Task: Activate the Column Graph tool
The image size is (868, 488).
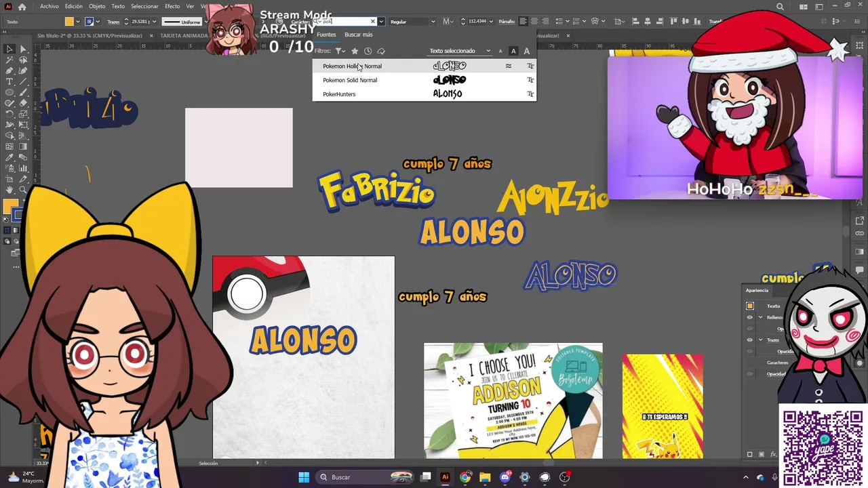Action: click(22, 168)
